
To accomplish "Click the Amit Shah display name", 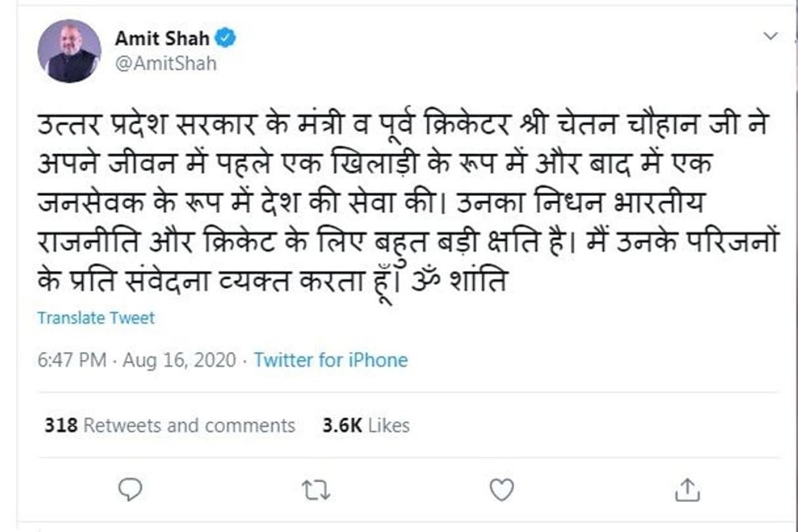I will point(161,39).
